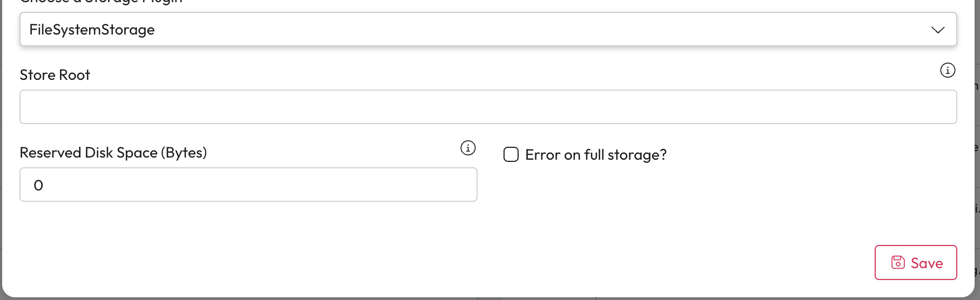Open the FileSystemStorage plugin dropdown
The width and height of the screenshot is (980, 300).
point(488,30)
